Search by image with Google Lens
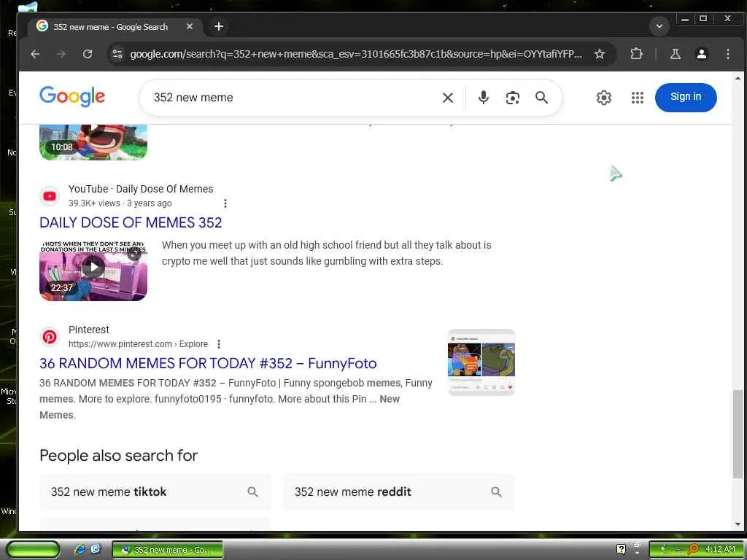This screenshot has height=560, width=747. 512,98
